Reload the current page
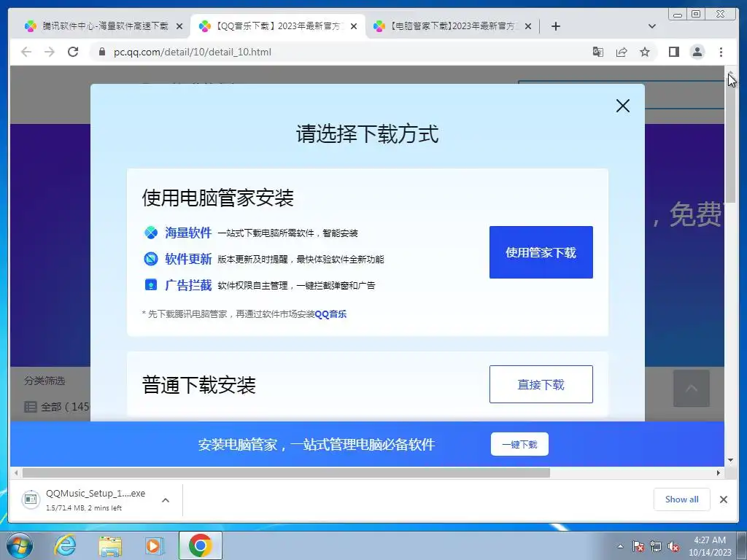The image size is (747, 560). (73, 52)
